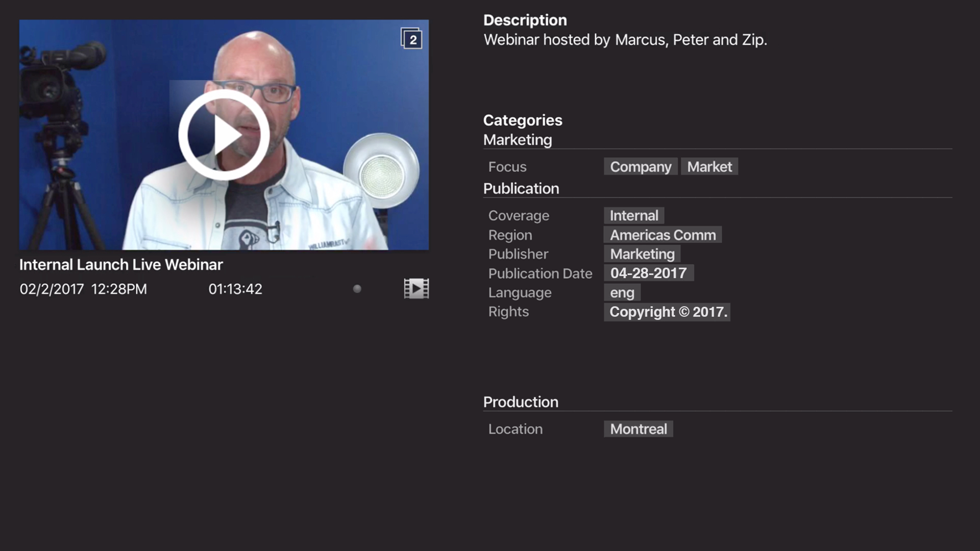Image resolution: width=980 pixels, height=551 pixels.
Task: Select the 04-28-2017 publication date value
Action: (648, 273)
